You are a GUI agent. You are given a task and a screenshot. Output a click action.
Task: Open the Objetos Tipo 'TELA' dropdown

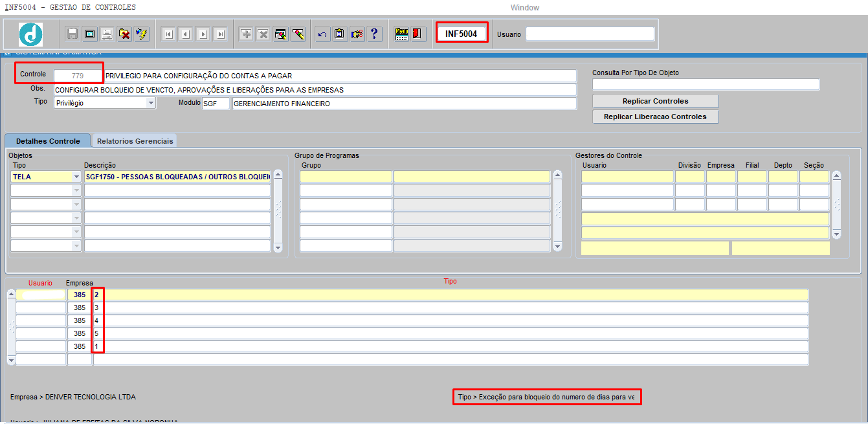coord(76,177)
